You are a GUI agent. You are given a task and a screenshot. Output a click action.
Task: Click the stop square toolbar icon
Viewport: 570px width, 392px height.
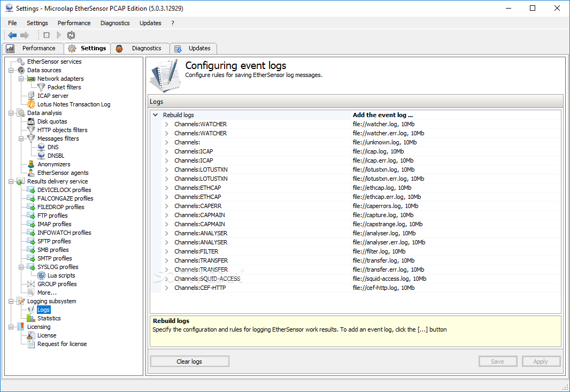click(47, 35)
